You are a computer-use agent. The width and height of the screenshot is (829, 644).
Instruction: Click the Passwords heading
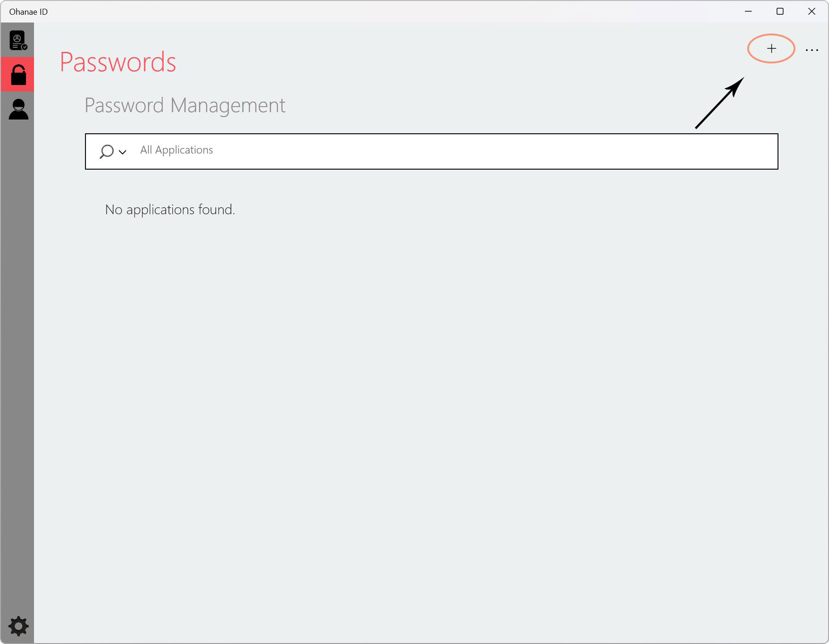[x=118, y=62]
